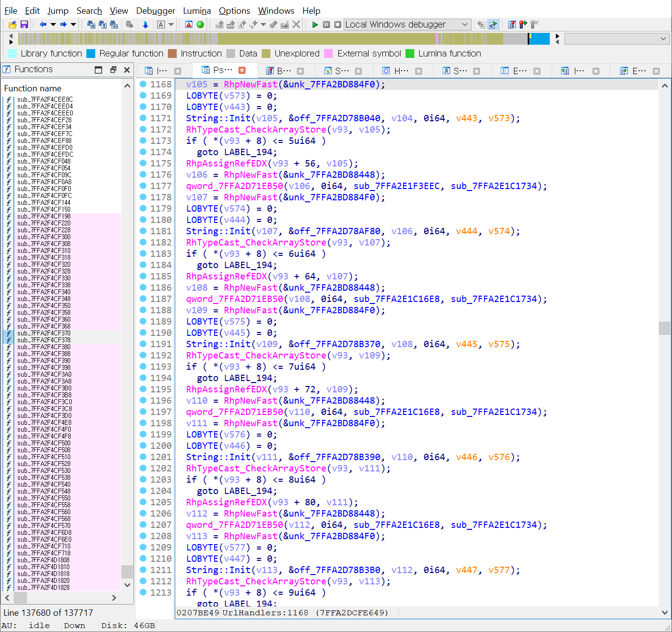Image resolution: width=672 pixels, height=632 pixels.
Task: Click the pseudocode vertical scrollbar thumb
Action: click(x=665, y=328)
